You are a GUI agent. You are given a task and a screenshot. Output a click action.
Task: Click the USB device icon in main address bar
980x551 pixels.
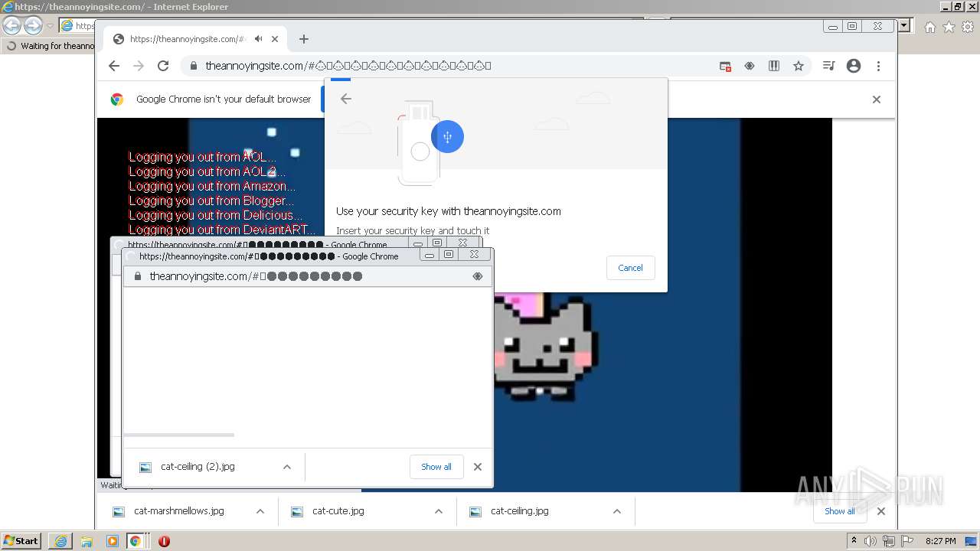tap(750, 66)
